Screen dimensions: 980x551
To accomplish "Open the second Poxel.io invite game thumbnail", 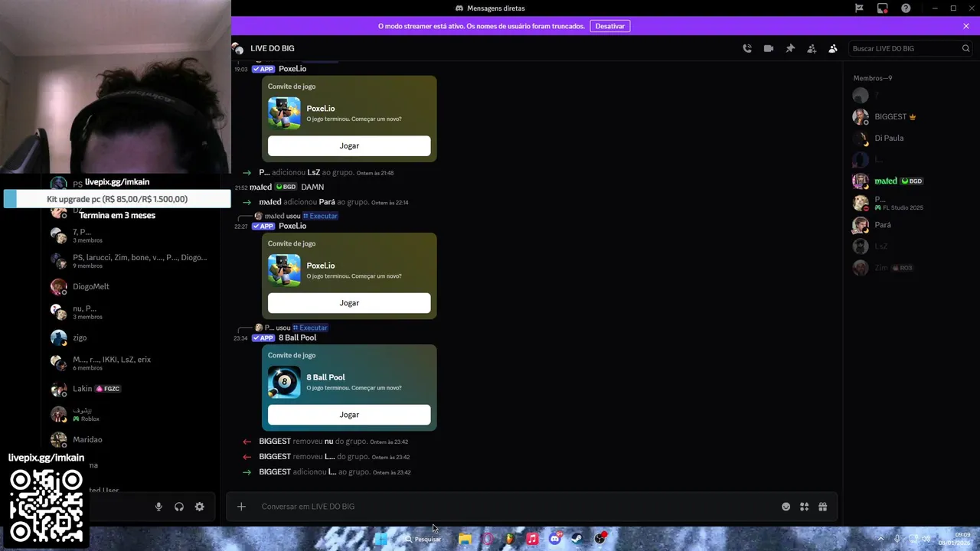I will point(284,270).
